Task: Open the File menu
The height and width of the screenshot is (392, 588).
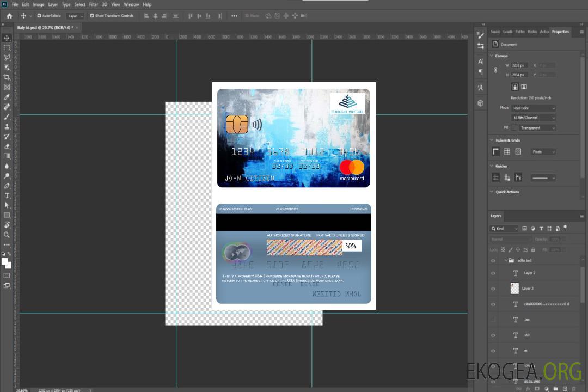Action: click(15, 4)
